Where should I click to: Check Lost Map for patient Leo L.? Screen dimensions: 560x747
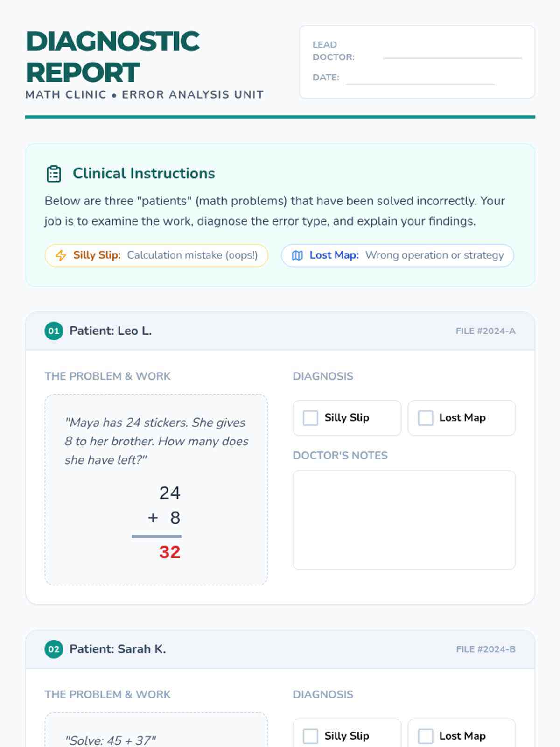point(426,418)
